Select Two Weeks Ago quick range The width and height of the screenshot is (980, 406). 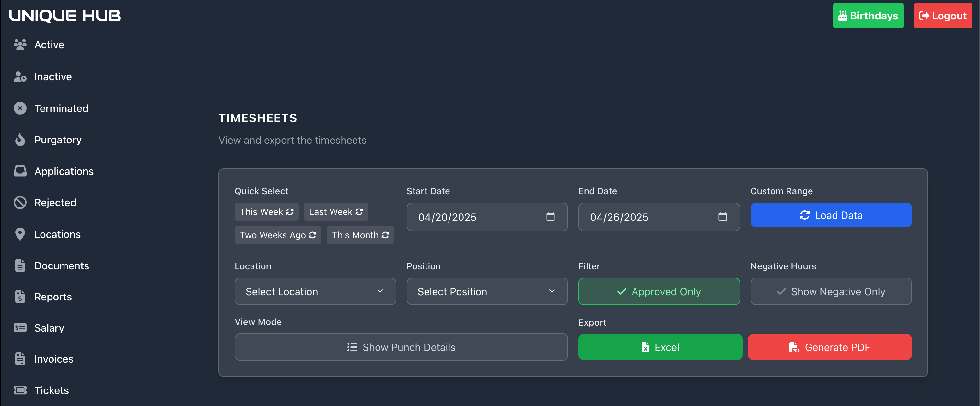point(278,235)
